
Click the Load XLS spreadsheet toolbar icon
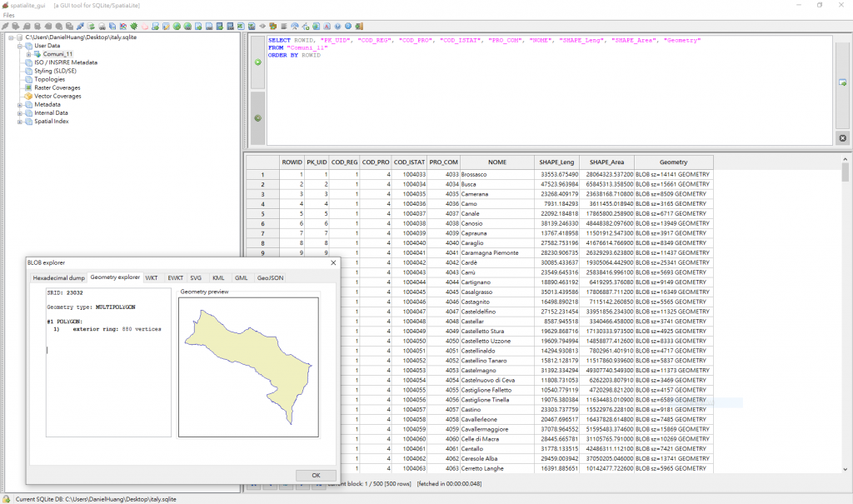click(x=241, y=26)
